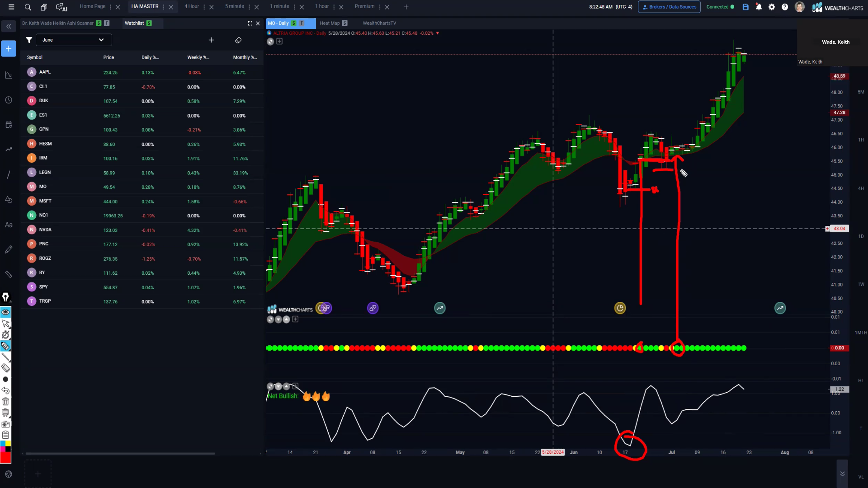Switch to the Home Page tab
The width and height of the screenshot is (868, 488).
coord(92,7)
